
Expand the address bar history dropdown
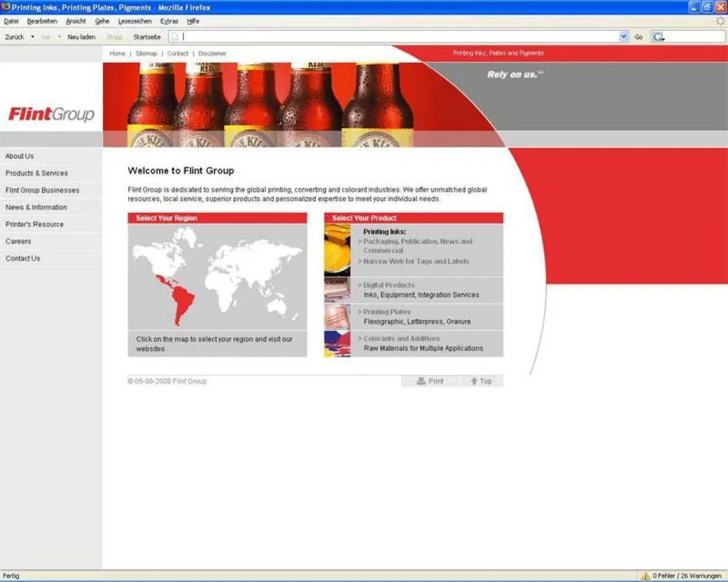pyautogui.click(x=623, y=37)
